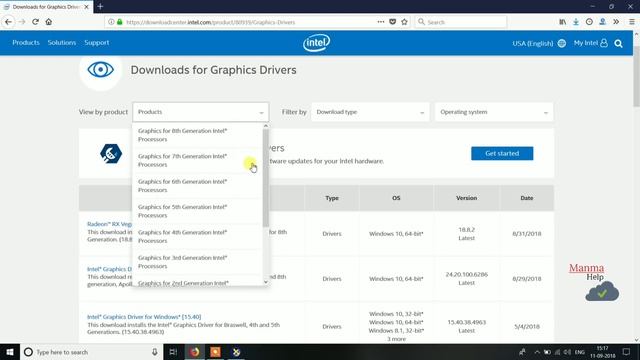This screenshot has width=640, height=360.
Task: Click the eye graphics drivers icon
Action: coord(100,70)
